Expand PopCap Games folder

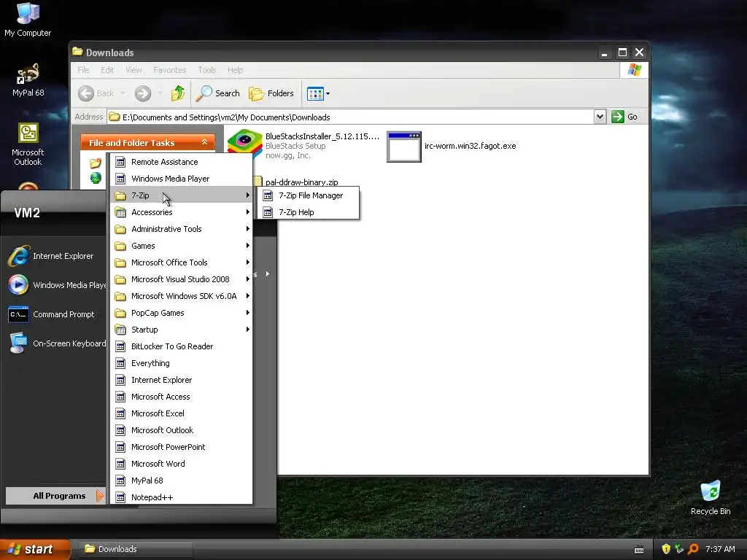click(182, 313)
